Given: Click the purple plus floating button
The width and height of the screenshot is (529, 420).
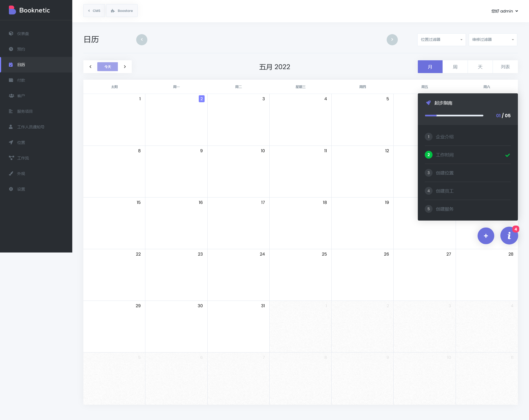Looking at the screenshot, I should click(x=486, y=236).
